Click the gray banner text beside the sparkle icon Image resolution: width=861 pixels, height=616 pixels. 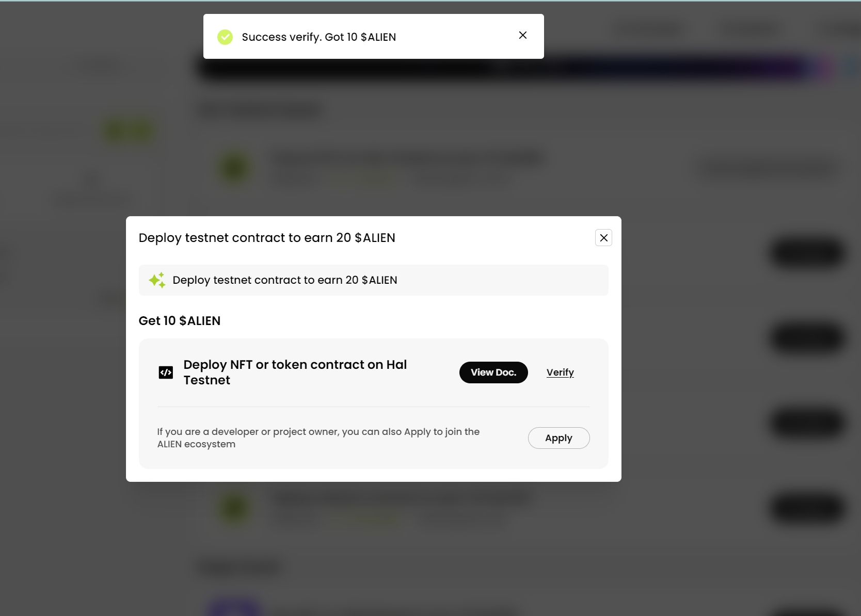[285, 280]
